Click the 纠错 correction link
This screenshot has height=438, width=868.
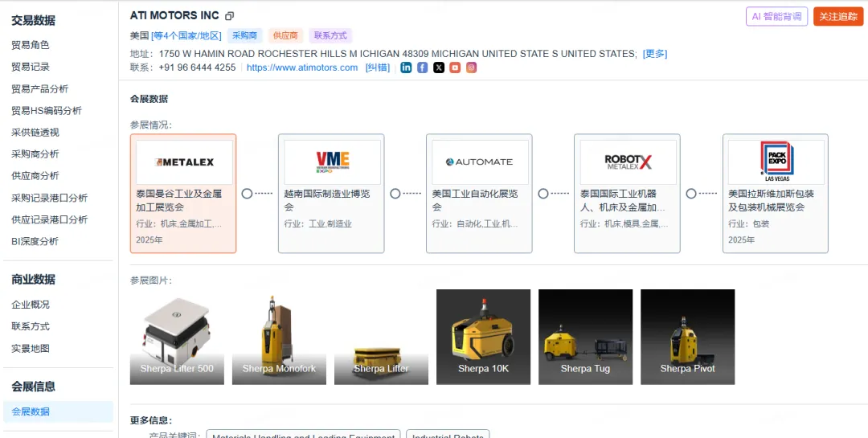[378, 68]
